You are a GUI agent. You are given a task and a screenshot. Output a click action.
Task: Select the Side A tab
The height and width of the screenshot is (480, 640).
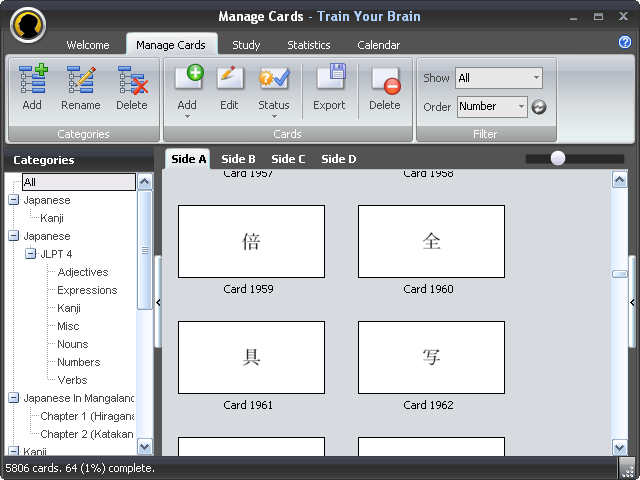[189, 159]
